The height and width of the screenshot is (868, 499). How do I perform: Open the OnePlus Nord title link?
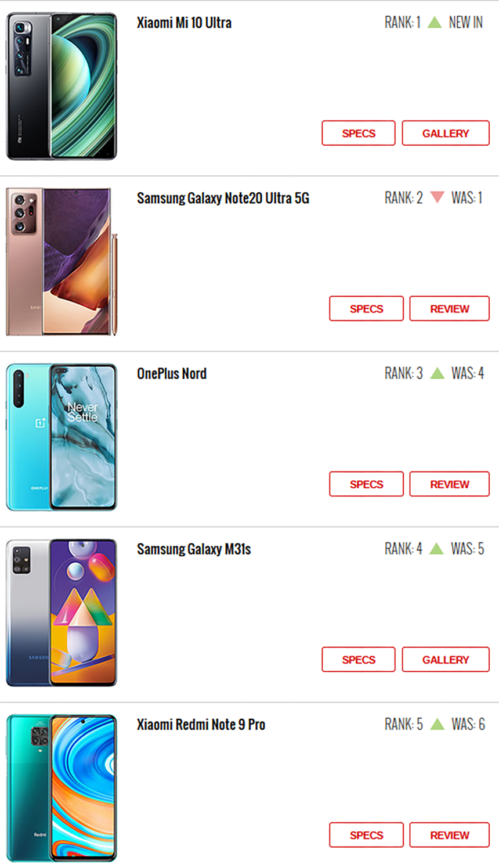[x=172, y=373]
